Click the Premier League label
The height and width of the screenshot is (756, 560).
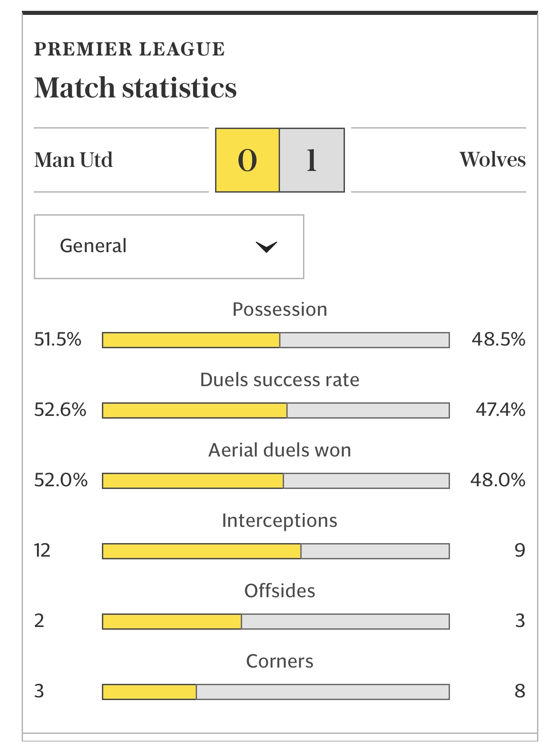pyautogui.click(x=129, y=49)
